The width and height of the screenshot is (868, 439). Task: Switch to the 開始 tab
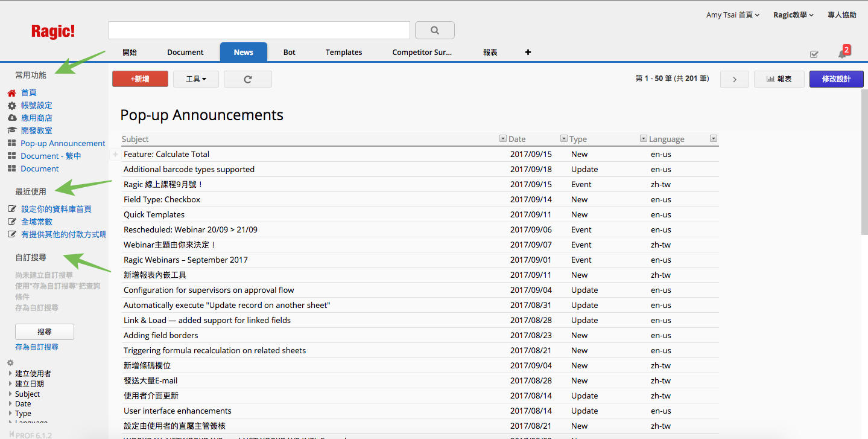coord(130,53)
